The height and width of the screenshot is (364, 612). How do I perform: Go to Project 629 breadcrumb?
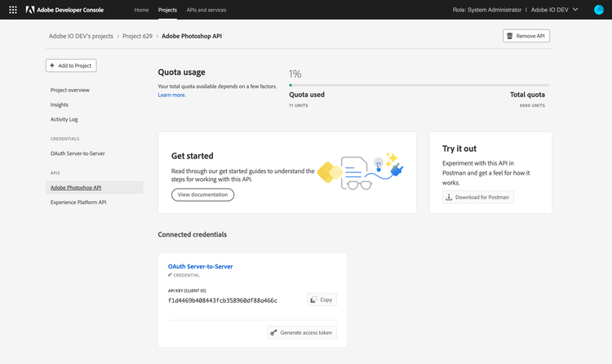coord(142,36)
